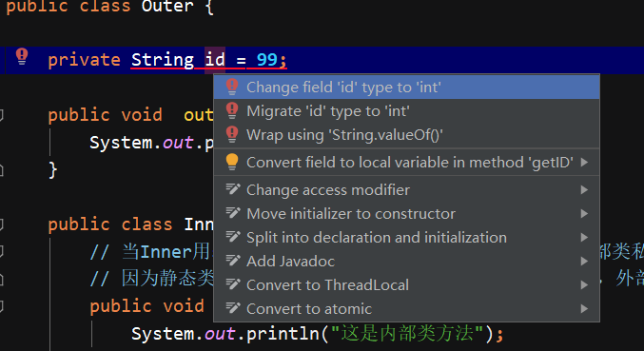Click yellow bulb icon beside 'Convert field' entry

coord(232,162)
